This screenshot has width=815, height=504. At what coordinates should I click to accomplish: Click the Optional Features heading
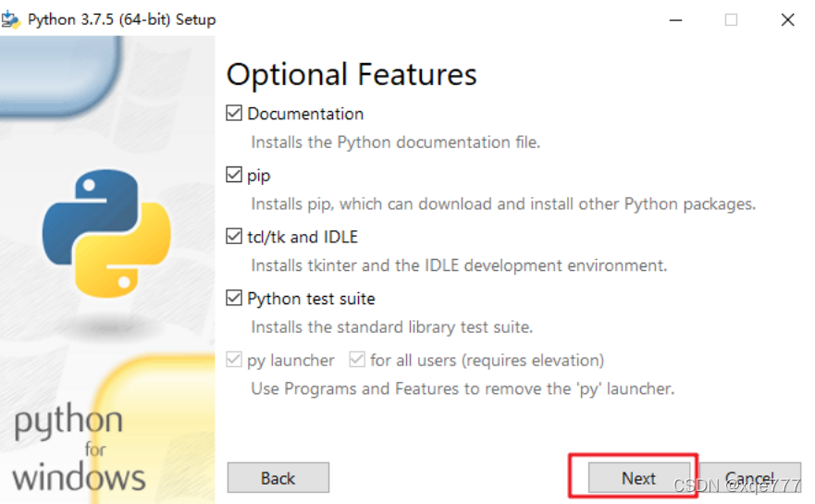click(x=352, y=74)
